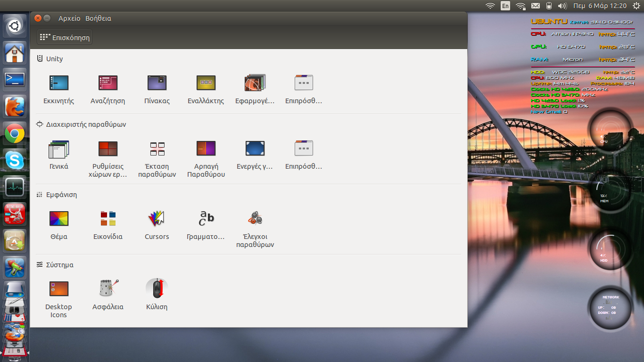
Task: Click the Επισκόπηση overview button
Action: [x=65, y=37]
